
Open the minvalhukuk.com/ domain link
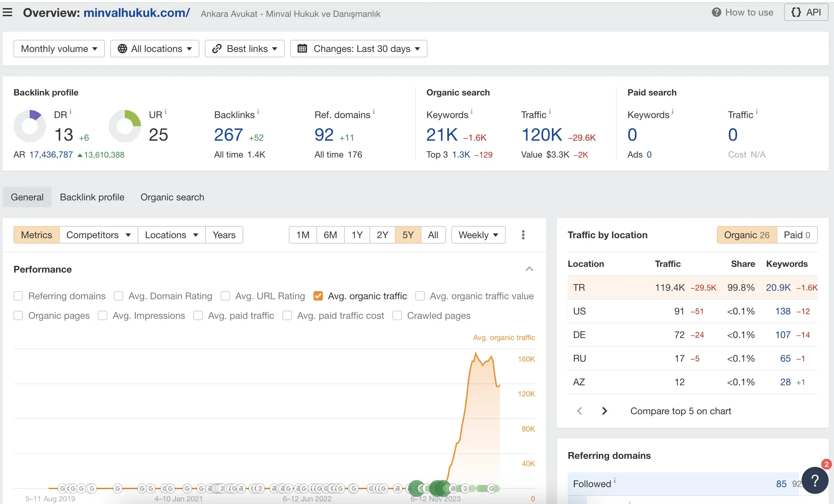click(x=137, y=12)
